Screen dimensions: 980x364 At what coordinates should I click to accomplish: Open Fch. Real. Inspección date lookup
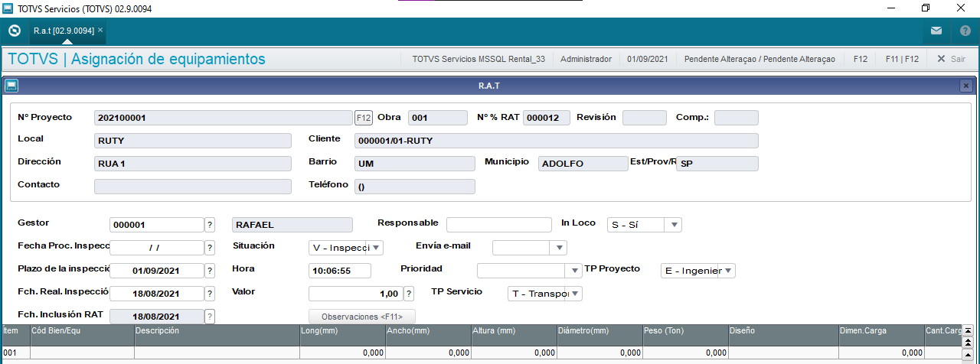tap(210, 294)
